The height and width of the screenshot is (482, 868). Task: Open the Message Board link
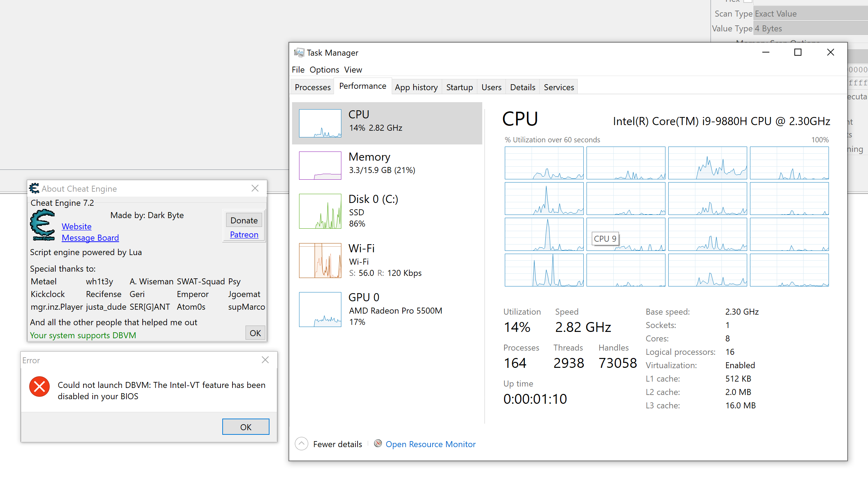click(x=90, y=238)
